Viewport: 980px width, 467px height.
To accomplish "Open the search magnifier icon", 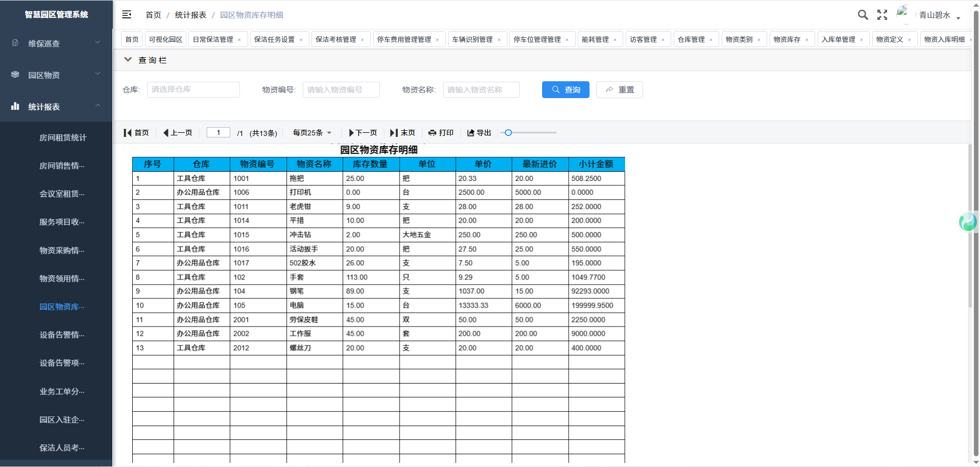I will tap(863, 15).
